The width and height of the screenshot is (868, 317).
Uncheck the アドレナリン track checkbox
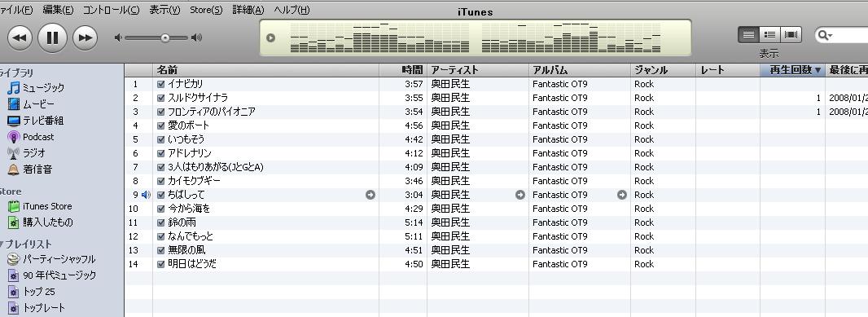tap(161, 153)
